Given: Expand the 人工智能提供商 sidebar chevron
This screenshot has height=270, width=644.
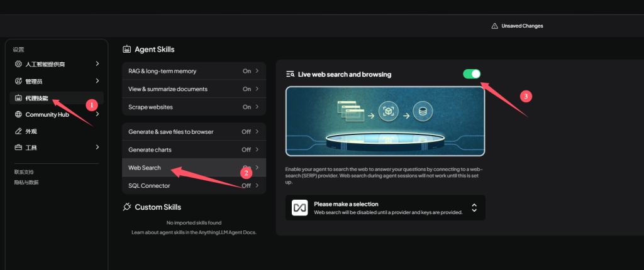Looking at the screenshot, I should 97,64.
